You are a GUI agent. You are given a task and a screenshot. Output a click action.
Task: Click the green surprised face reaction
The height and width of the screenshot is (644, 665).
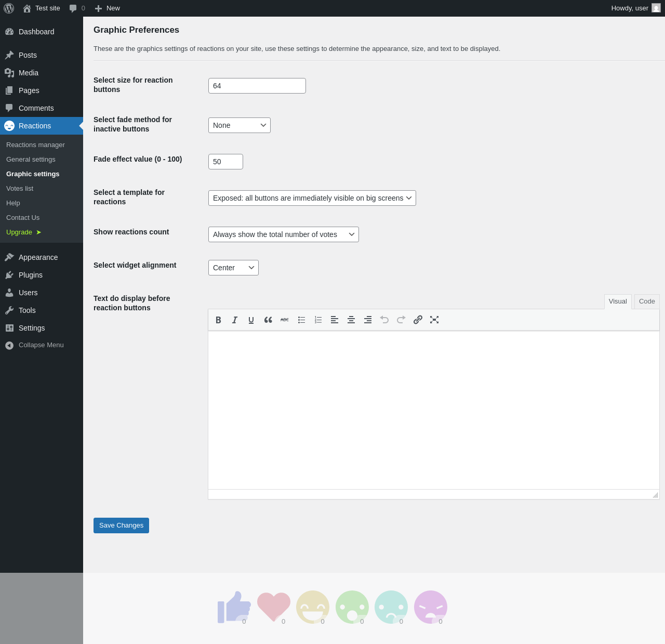pyautogui.click(x=352, y=607)
